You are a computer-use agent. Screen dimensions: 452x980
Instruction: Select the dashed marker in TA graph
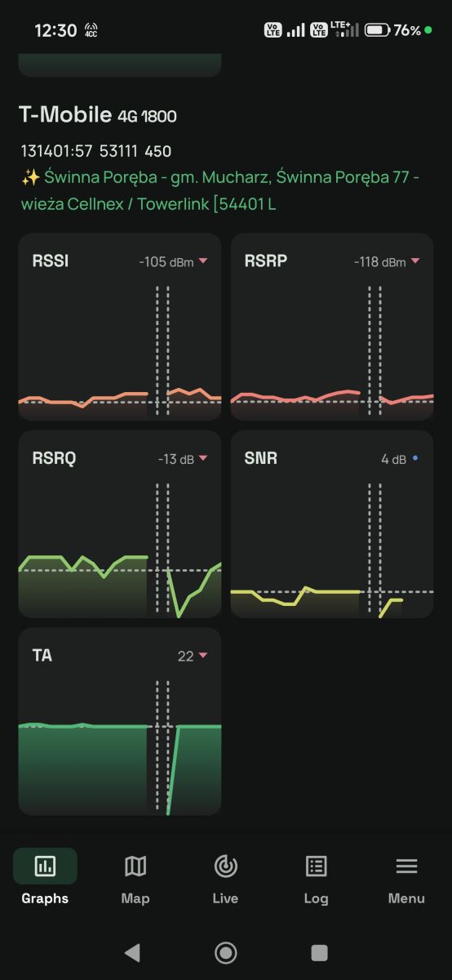point(162,746)
